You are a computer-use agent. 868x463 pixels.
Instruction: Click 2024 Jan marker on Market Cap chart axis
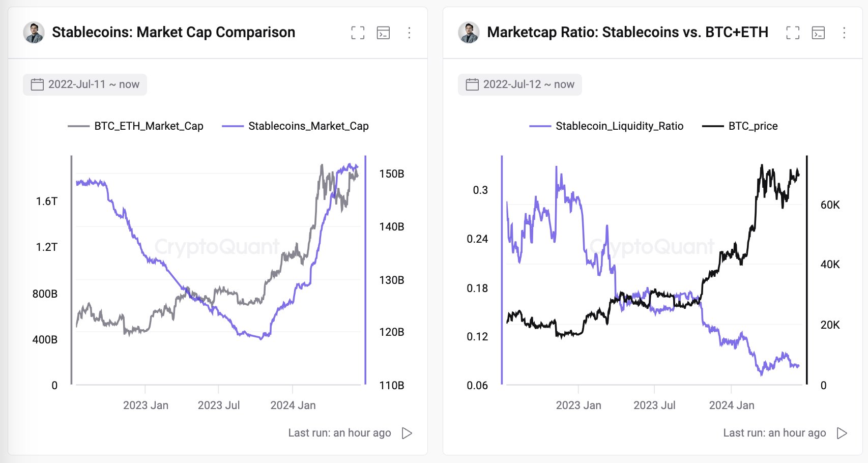point(293,405)
